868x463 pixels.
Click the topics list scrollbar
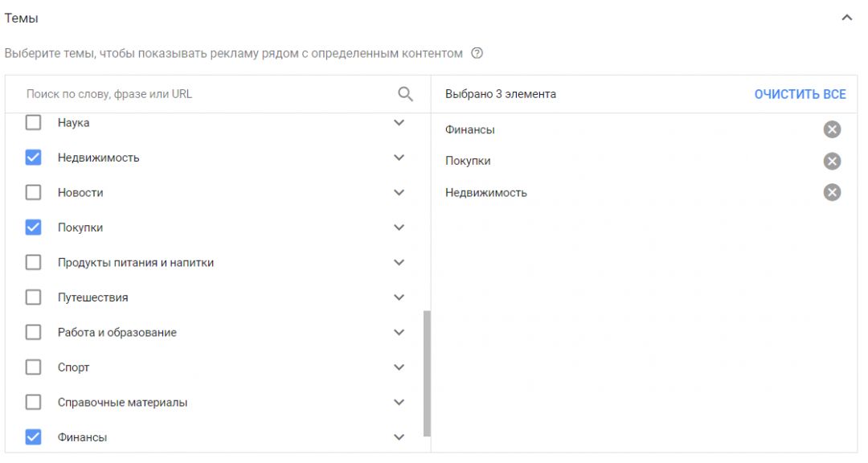point(427,373)
